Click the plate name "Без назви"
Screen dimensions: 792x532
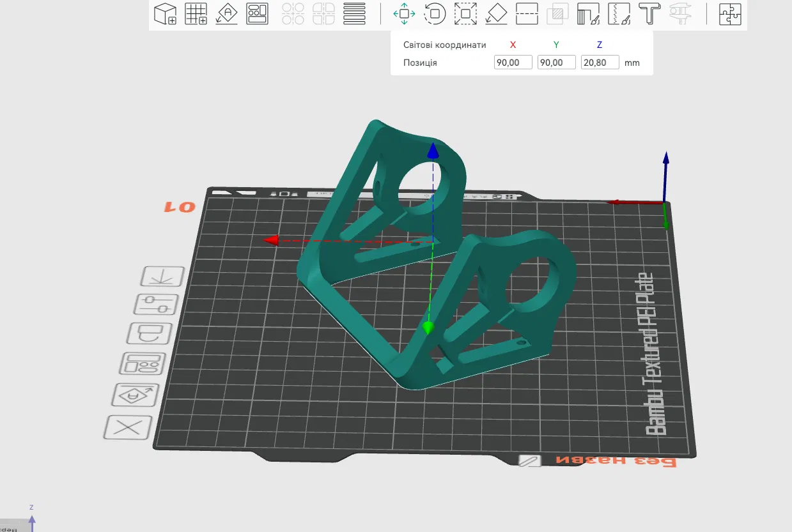point(617,461)
